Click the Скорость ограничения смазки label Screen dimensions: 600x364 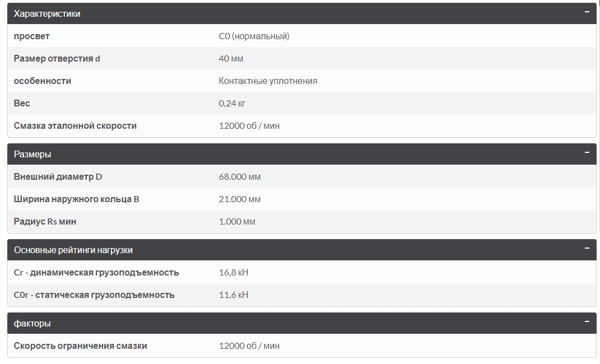pyautogui.click(x=81, y=346)
